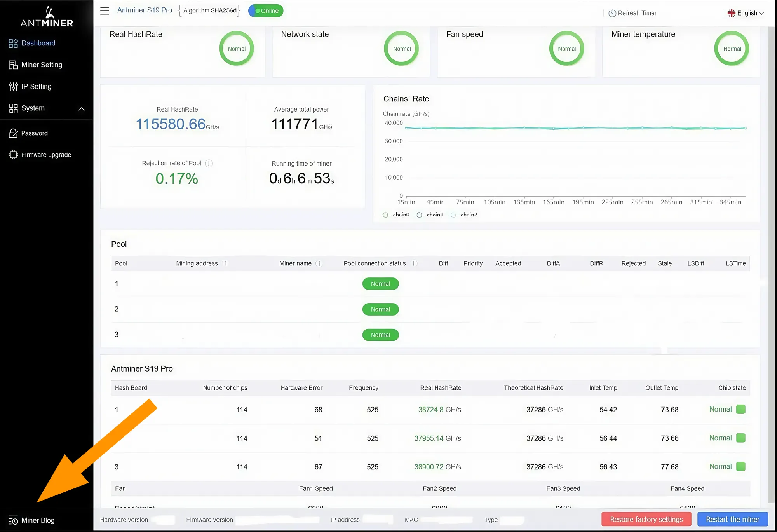This screenshot has width=777, height=532.
Task: Click the Real HashRate value 115580.66
Action: pyautogui.click(x=171, y=124)
